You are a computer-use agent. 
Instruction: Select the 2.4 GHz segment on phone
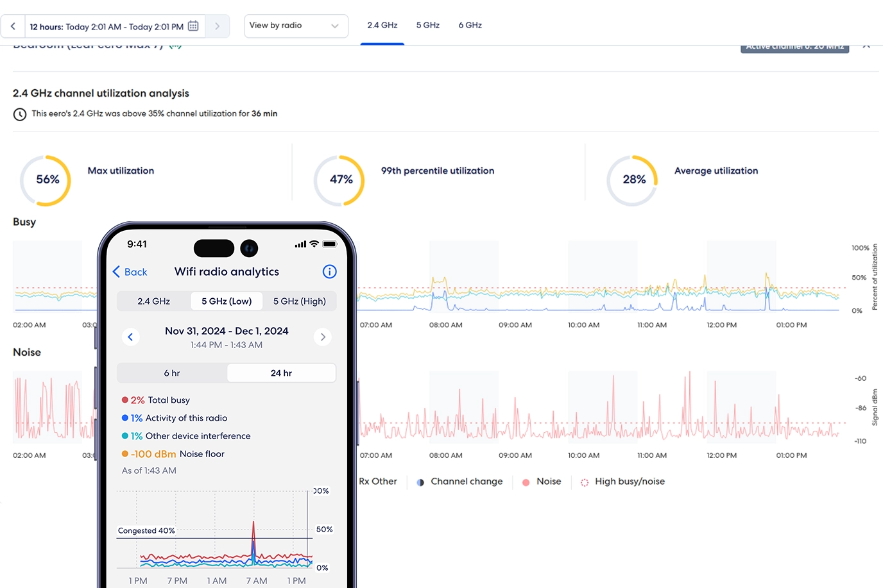pos(154,301)
